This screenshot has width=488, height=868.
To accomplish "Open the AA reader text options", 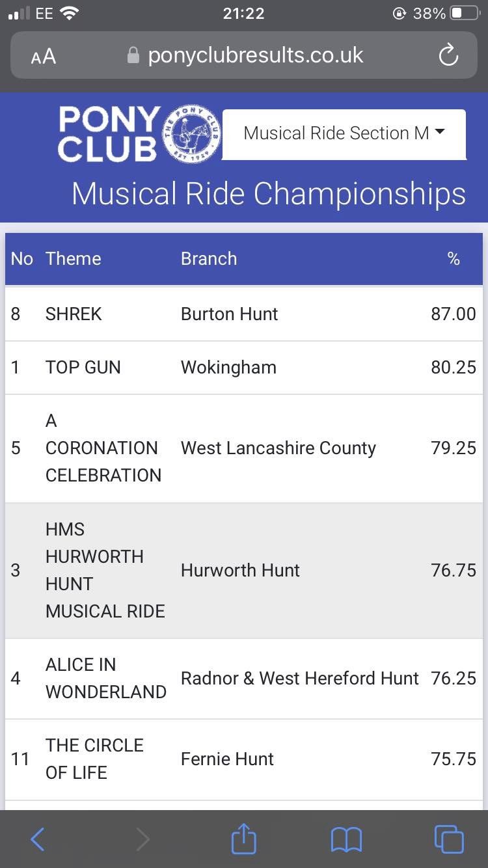I will tap(44, 57).
